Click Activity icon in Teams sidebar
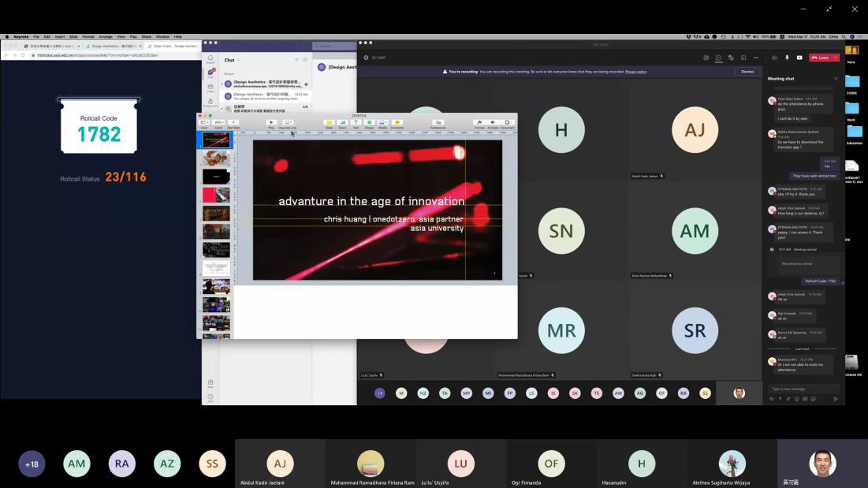Screen dimensions: 868x488 [210, 58]
